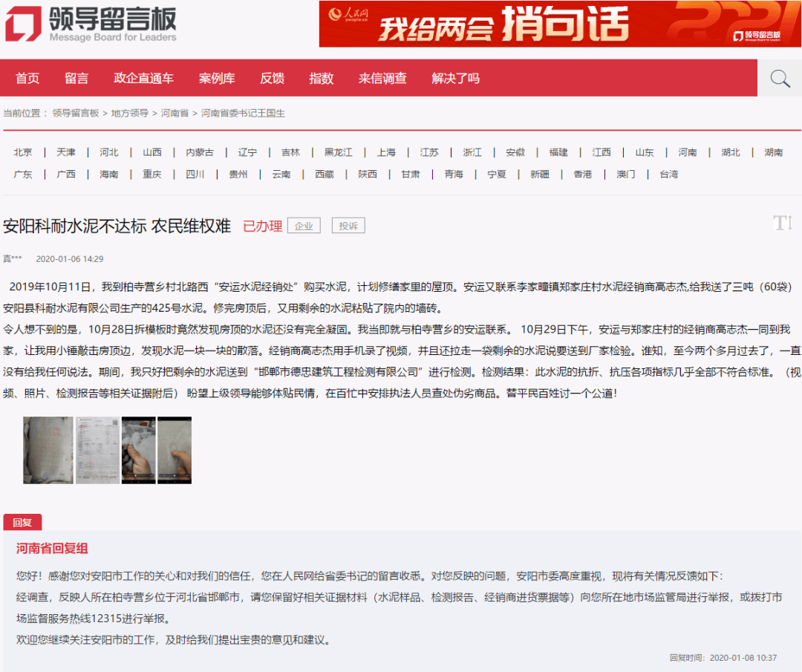Select 河南 from the province list
Viewport: 802px width, 672px height.
click(x=687, y=152)
